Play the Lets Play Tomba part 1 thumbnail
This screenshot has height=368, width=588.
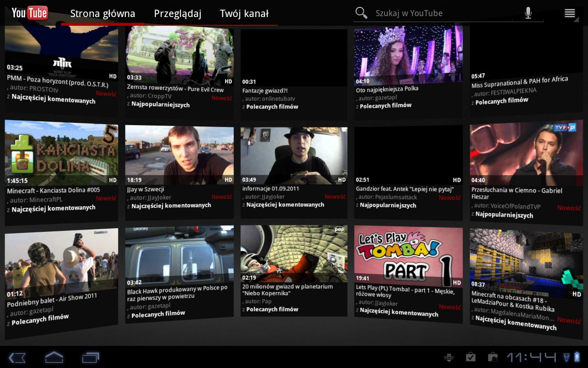coord(408,254)
